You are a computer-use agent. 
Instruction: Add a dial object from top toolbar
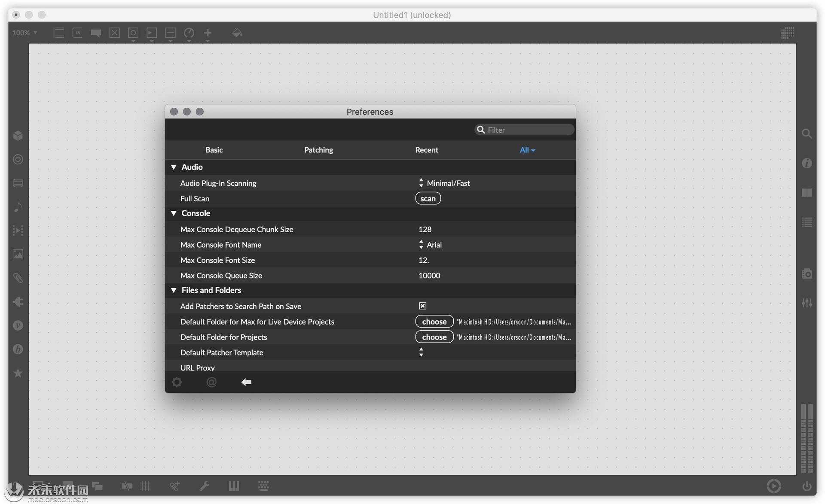point(189,33)
